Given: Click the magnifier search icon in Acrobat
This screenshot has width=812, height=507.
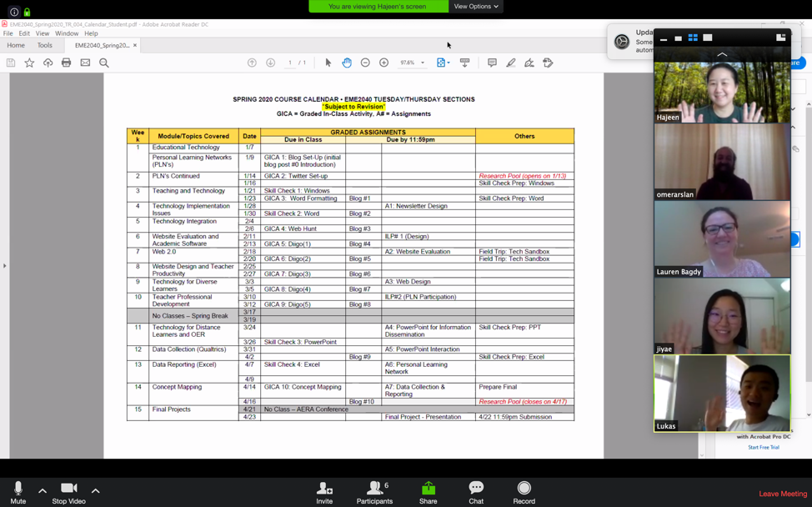Looking at the screenshot, I should 104,63.
